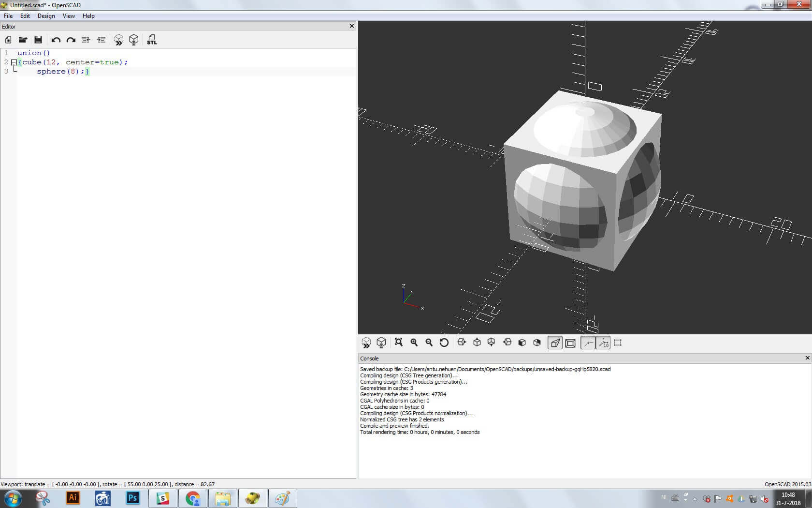The image size is (812, 508).
Task: Click on the union() line in the editor
Action: coord(34,53)
